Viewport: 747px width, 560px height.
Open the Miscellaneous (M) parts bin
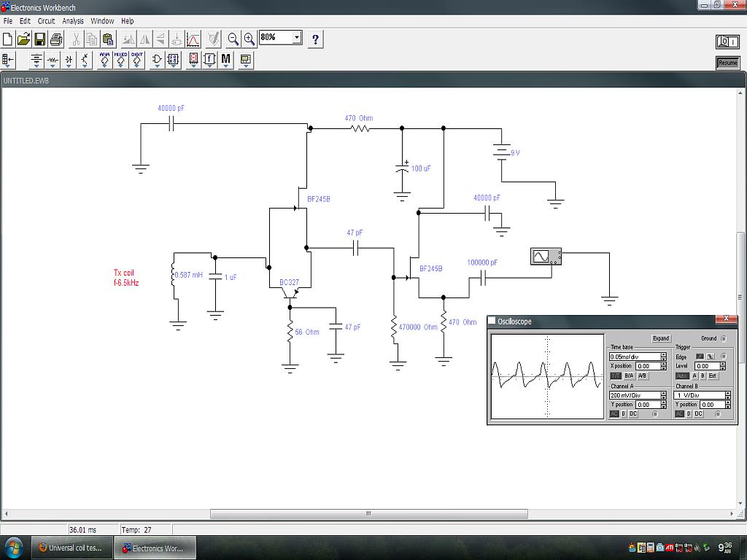click(x=226, y=60)
